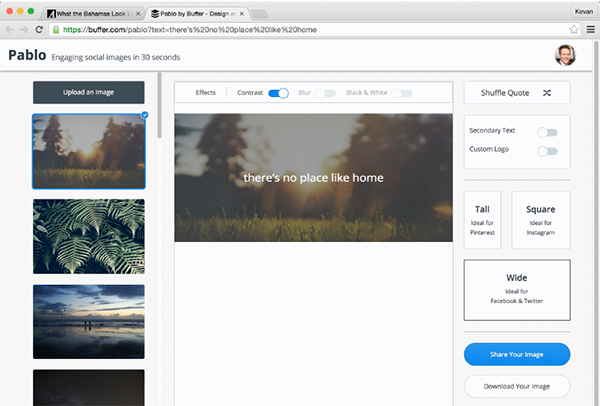Open a new browser tab
Image resolution: width=600 pixels, height=406 pixels.
pyautogui.click(x=259, y=14)
